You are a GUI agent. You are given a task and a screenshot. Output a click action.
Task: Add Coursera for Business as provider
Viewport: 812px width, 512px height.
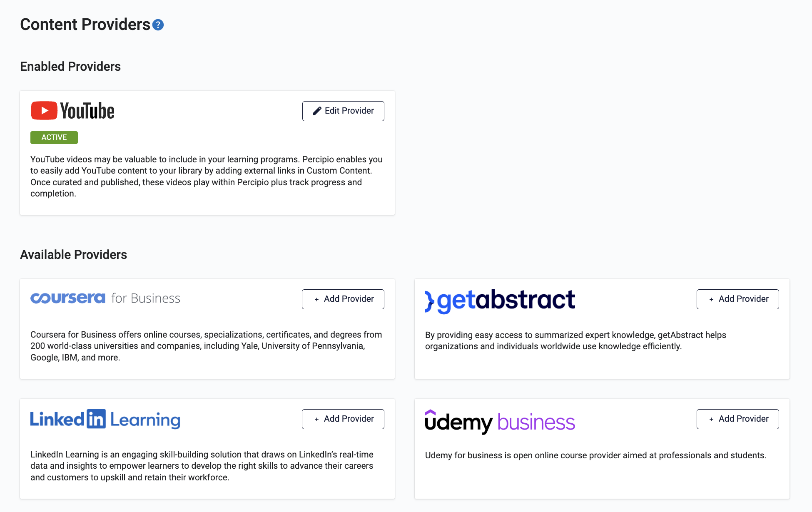(x=343, y=299)
